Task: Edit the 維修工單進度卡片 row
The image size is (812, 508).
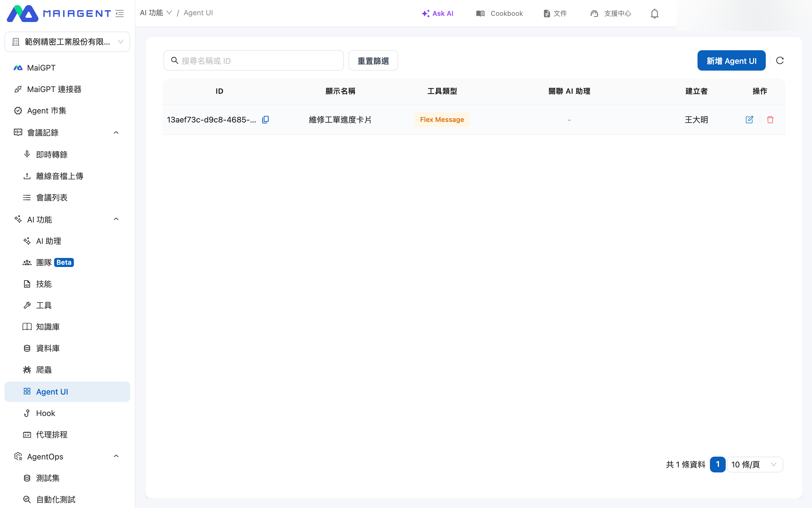Action: click(749, 120)
